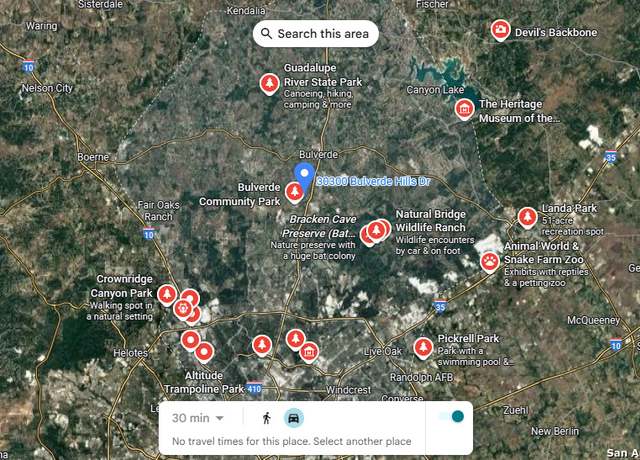This screenshot has width=640, height=460.
Task: Select the walking travel mode icon
Action: 267,418
